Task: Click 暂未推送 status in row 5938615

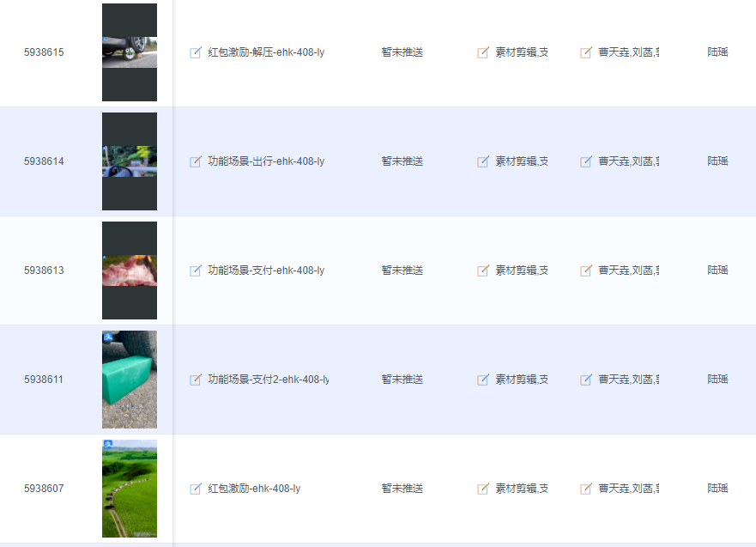Action: point(402,52)
